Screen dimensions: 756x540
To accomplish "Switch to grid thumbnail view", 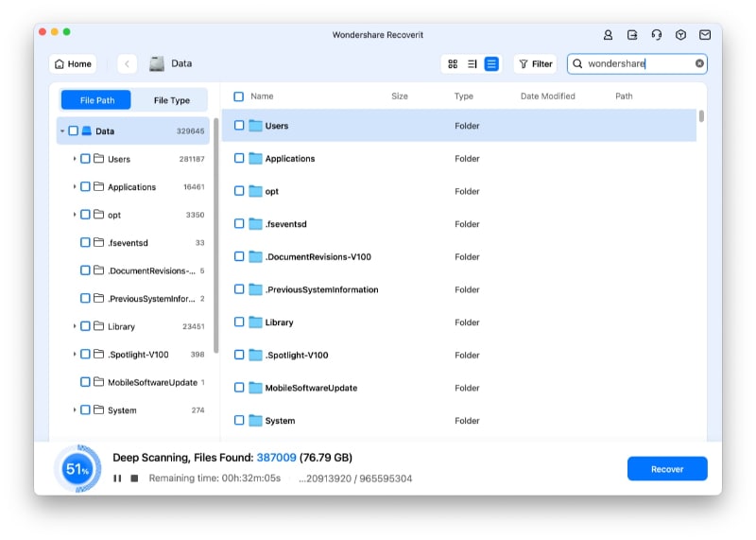I will [x=453, y=63].
